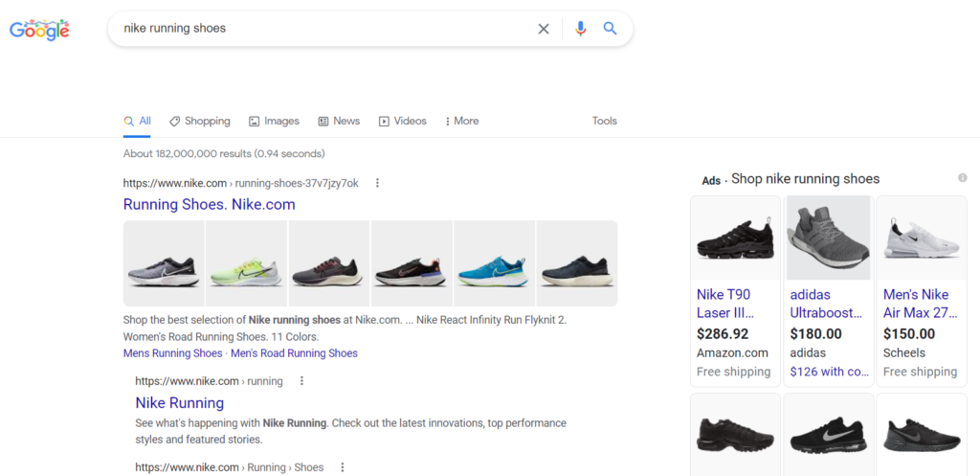Open the Running Shoes. Nike.com result
This screenshot has width=980, height=476.
[x=209, y=204]
